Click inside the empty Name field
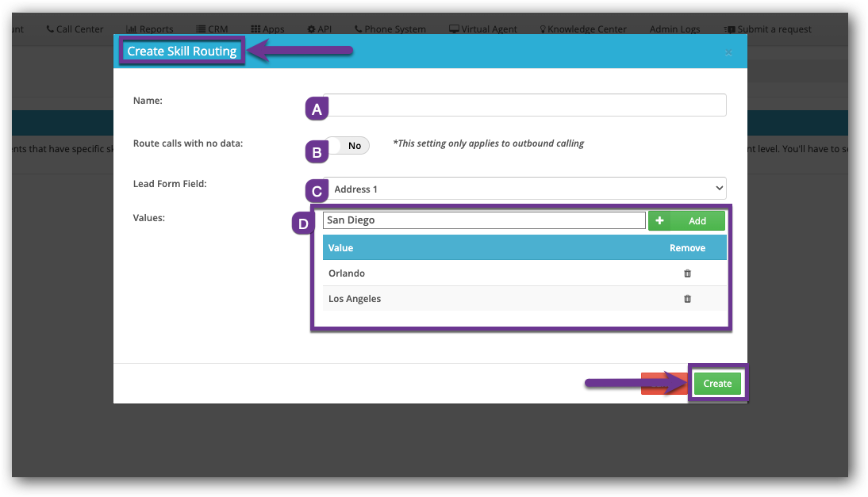The height and width of the screenshot is (497, 868). pyautogui.click(x=524, y=105)
